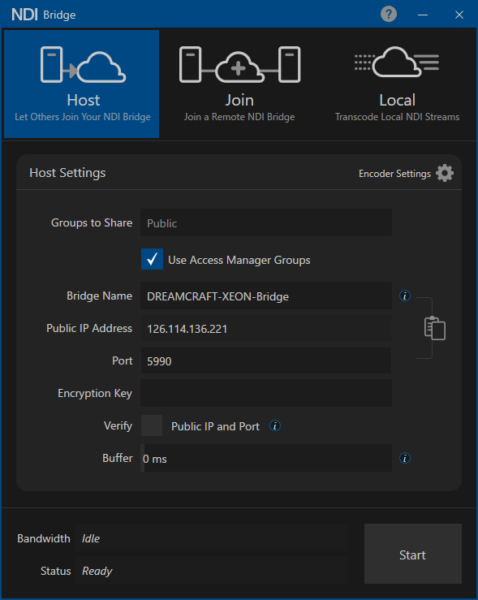Image resolution: width=478 pixels, height=600 pixels.
Task: Click the NDI Bridge logo
Action: pos(44,15)
